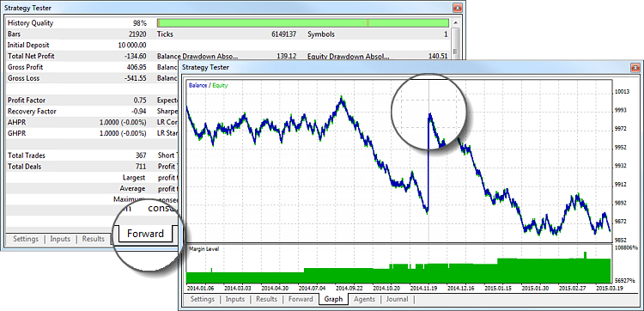Click the green History Quality progress bar
Image resolution: width=644 pixels, height=311 pixels.
[x=303, y=23]
